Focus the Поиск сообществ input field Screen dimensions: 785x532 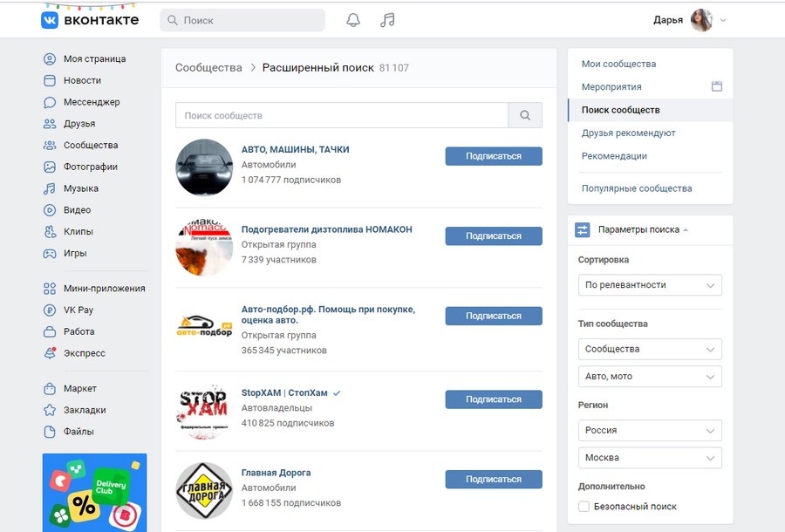pyautogui.click(x=342, y=115)
